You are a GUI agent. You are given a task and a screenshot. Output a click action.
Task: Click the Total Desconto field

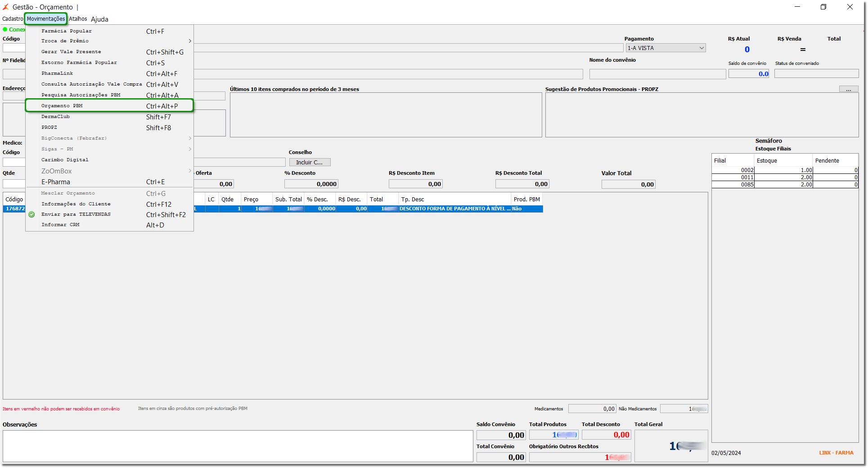[606, 435]
